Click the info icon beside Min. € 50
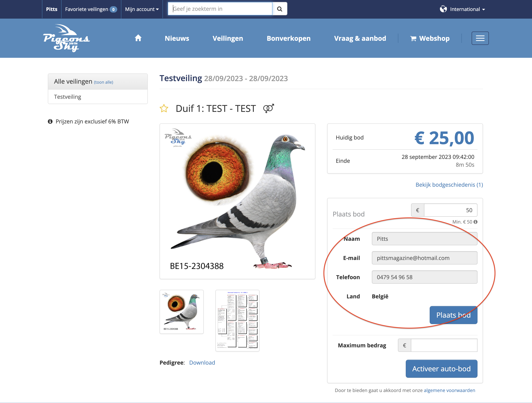532x403 pixels. 476,222
